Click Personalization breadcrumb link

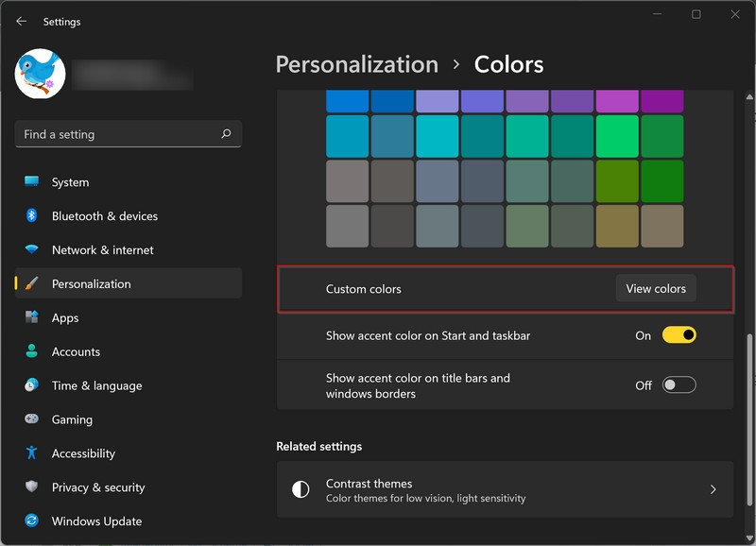(357, 64)
